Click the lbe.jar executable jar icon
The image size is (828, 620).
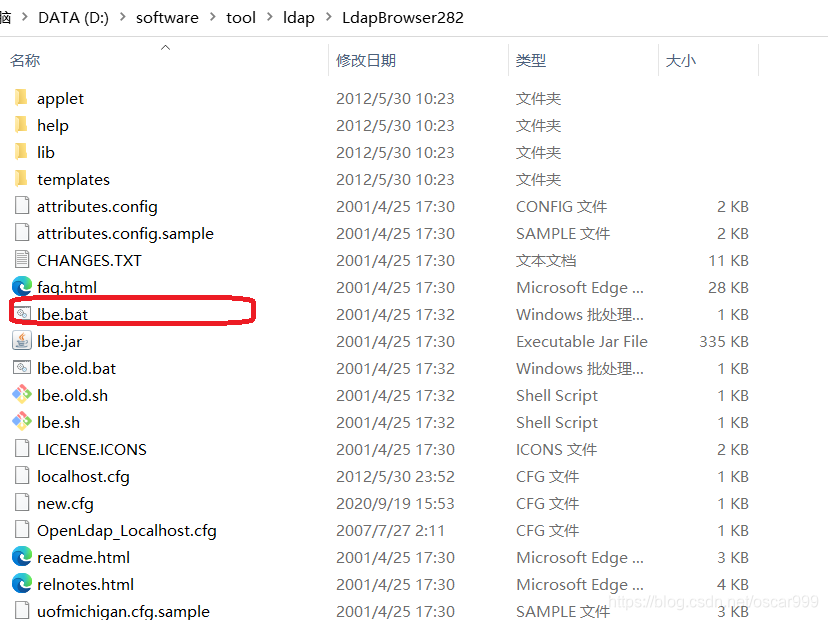22,341
